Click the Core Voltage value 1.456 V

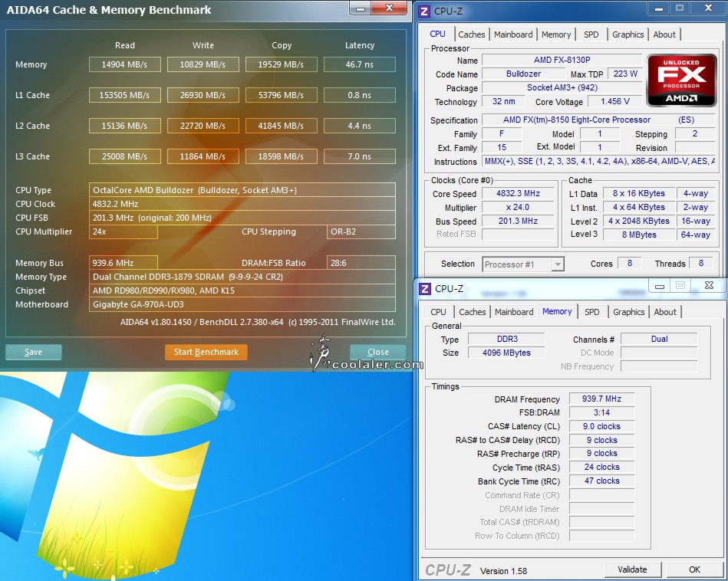615,102
